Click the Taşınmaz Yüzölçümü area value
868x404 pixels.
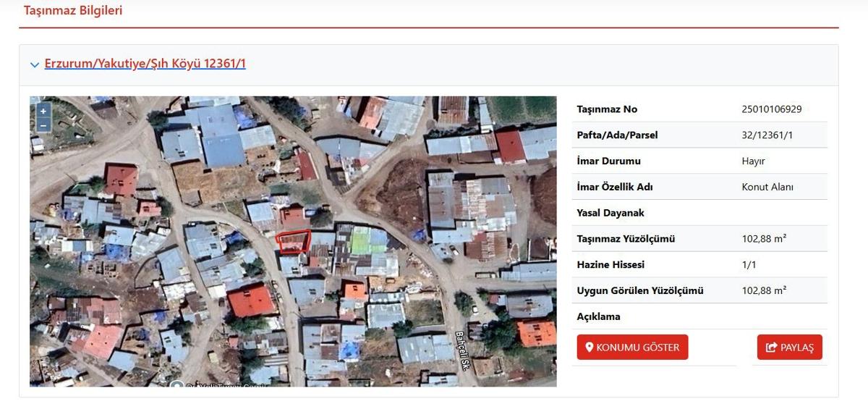tap(764, 239)
